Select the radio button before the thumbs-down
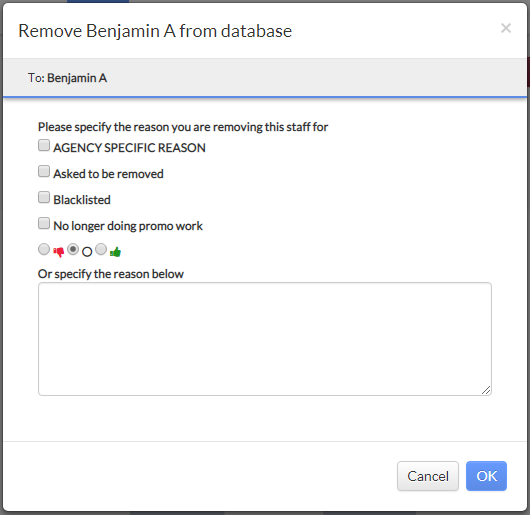 44,249
